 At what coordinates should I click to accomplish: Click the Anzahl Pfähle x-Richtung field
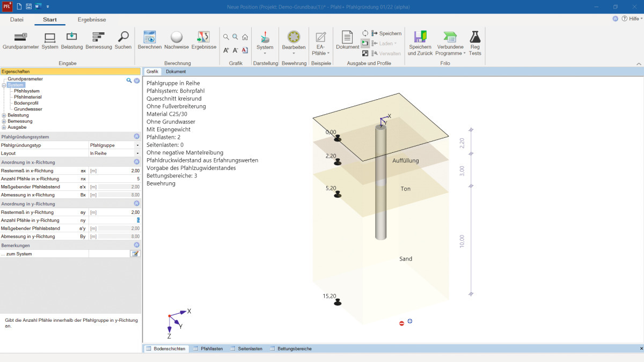tap(114, 179)
